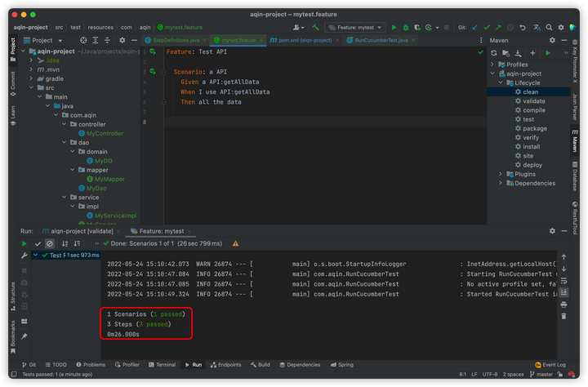Image resolution: width=588 pixels, height=387 pixels.
Task: Select the Test results node in Run panel
Action: tap(56, 256)
